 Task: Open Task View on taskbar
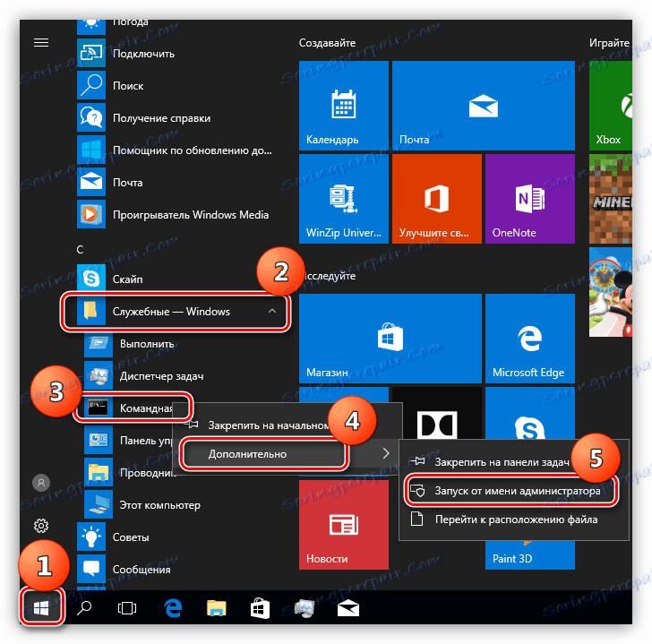[x=127, y=609]
